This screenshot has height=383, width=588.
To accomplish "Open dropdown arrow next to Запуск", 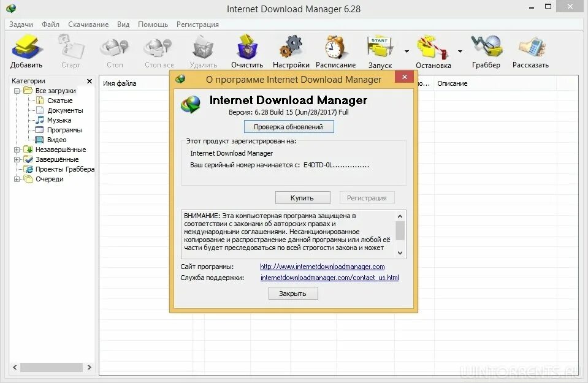I will [x=407, y=51].
